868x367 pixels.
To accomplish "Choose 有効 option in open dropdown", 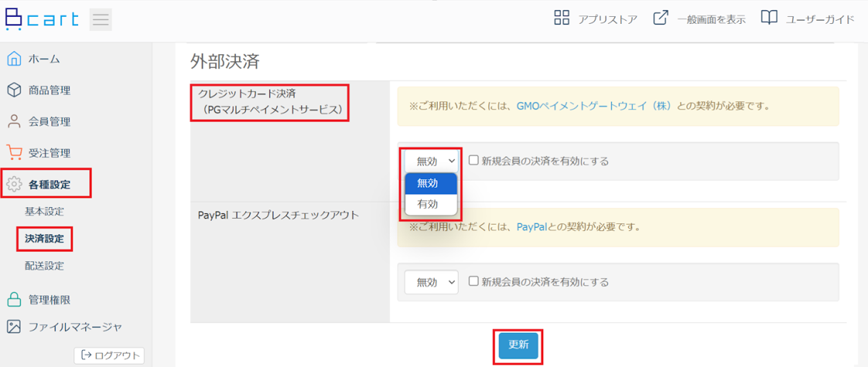I will coord(431,204).
